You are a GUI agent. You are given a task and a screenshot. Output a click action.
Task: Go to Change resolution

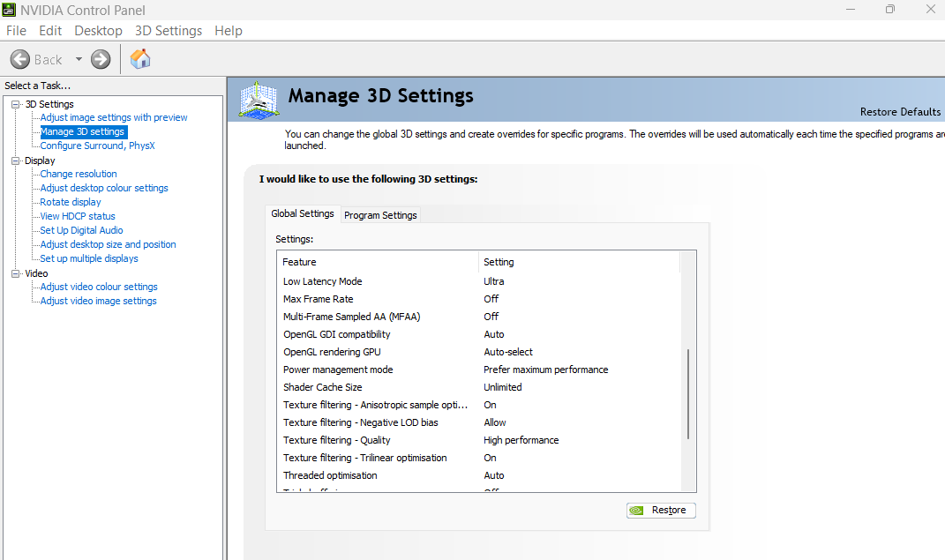pos(79,174)
